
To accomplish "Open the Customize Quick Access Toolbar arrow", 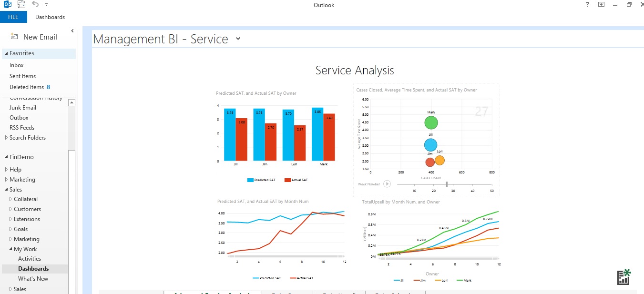I will [46, 5].
